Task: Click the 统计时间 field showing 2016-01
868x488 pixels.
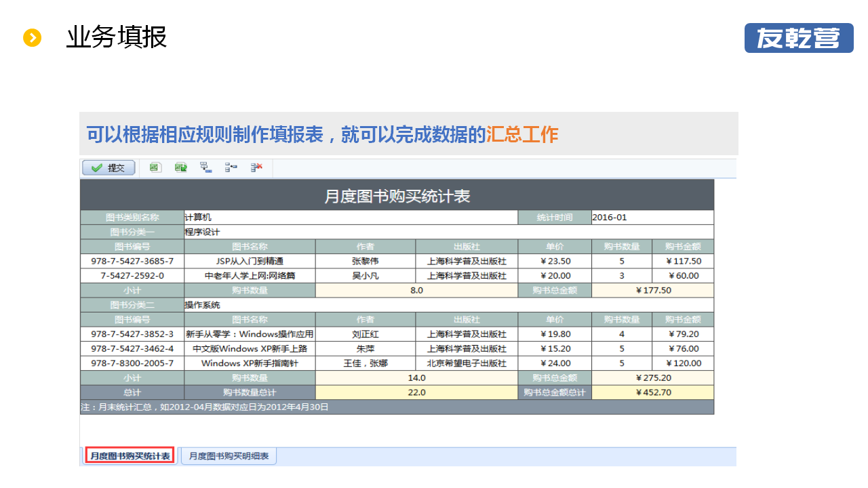Action: [x=652, y=218]
